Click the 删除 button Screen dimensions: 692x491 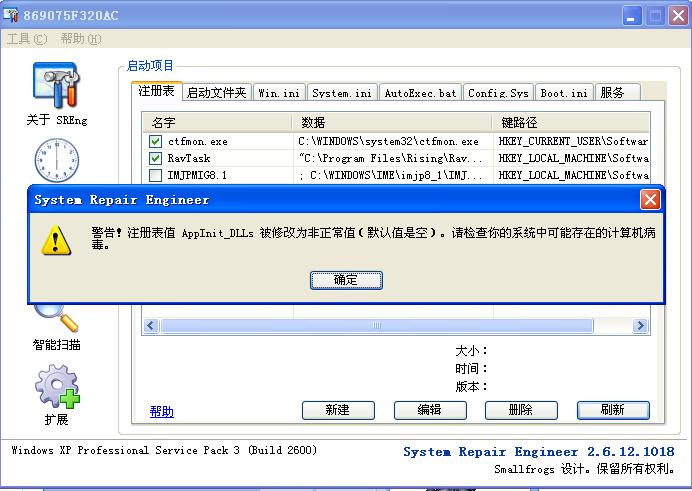coord(521,410)
